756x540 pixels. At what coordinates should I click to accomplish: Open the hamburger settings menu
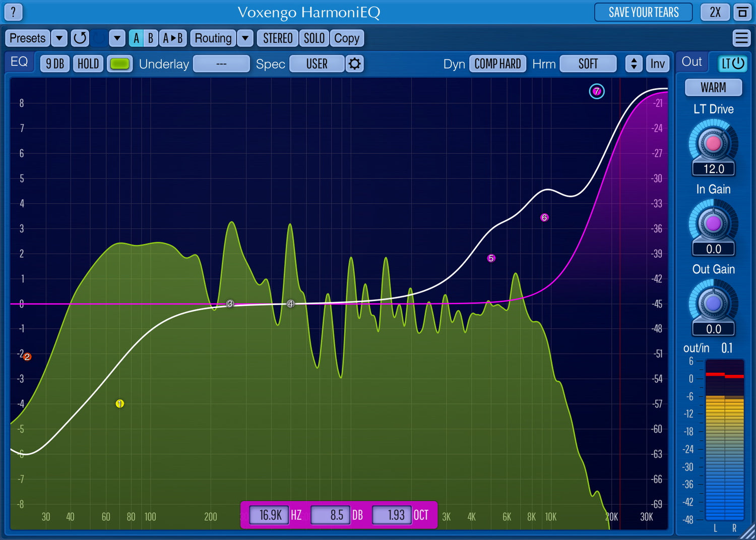(741, 38)
